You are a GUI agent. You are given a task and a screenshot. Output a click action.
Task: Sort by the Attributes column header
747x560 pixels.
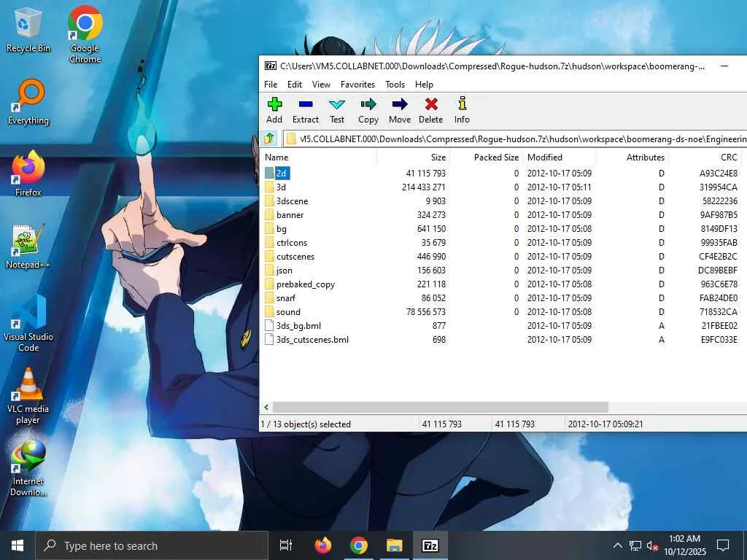point(632,157)
